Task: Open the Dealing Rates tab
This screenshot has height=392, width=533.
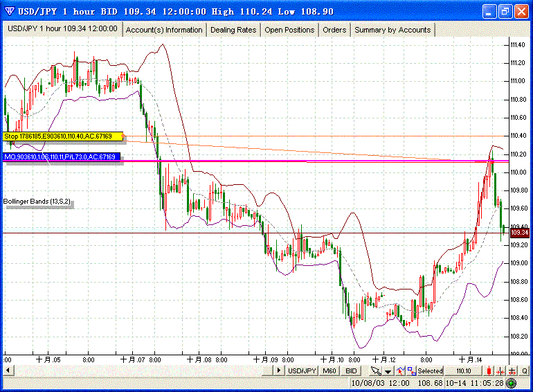Action: point(233,30)
